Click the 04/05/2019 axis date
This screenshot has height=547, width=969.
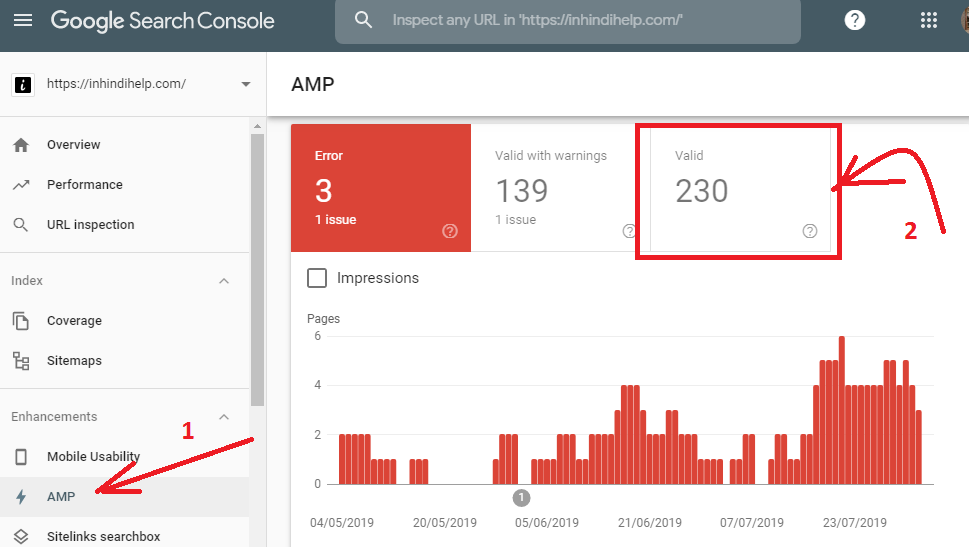(342, 523)
